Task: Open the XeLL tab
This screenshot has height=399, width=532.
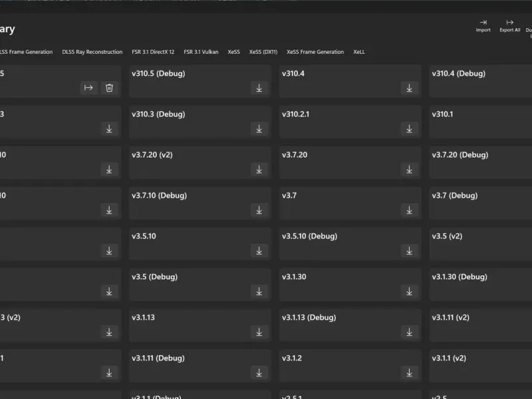Action: (359, 52)
